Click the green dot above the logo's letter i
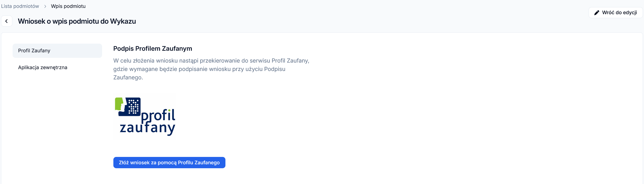644x184 pixels. (x=169, y=110)
